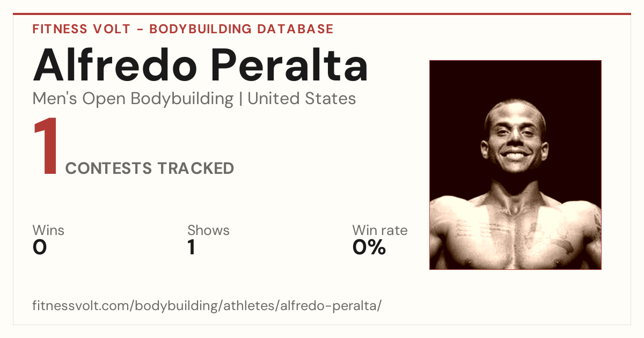Viewport: 644px width, 338px height.
Task: Click the Men's Open Bodybuilding division text
Action: coord(133,99)
